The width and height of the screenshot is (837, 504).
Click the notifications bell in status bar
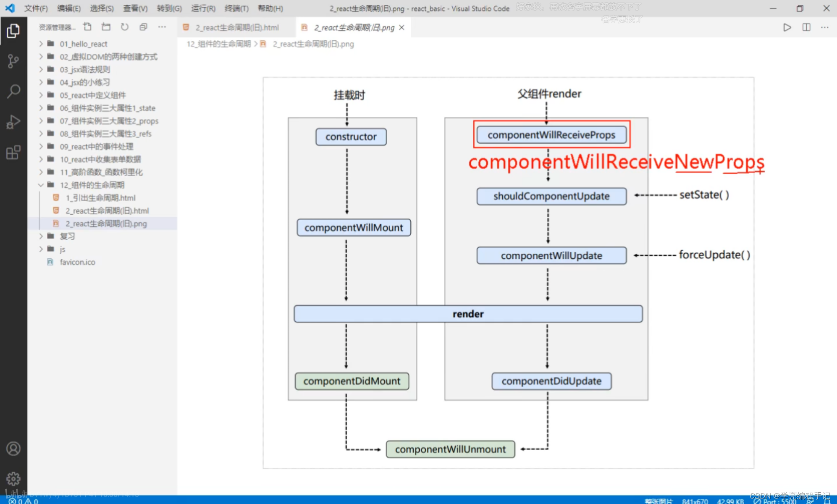tap(827, 501)
